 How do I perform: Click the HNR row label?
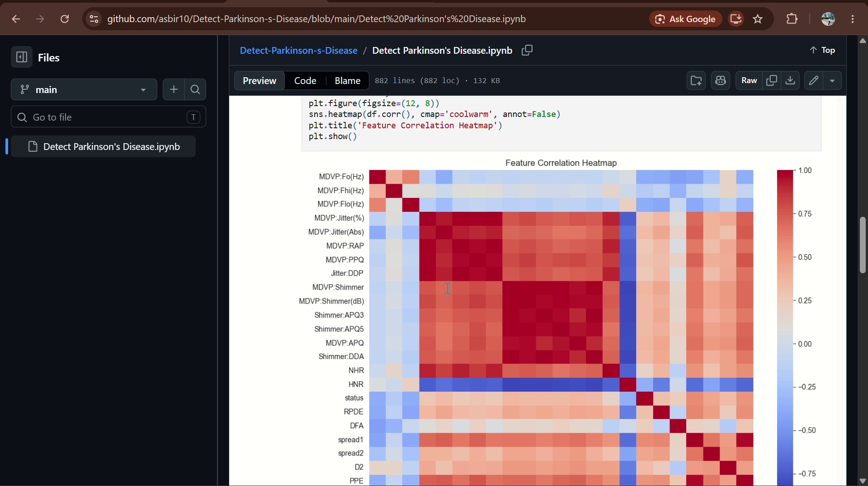356,384
